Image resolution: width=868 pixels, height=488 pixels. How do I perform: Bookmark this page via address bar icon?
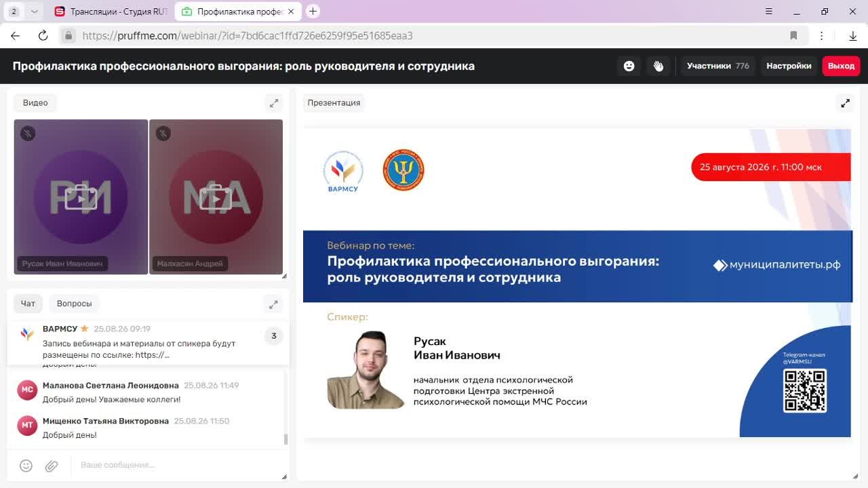click(x=793, y=35)
